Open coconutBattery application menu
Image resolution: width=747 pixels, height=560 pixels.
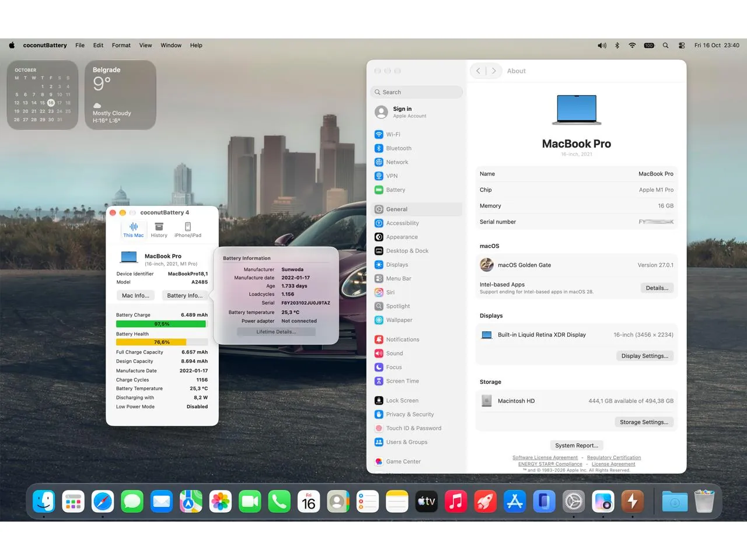(45, 45)
